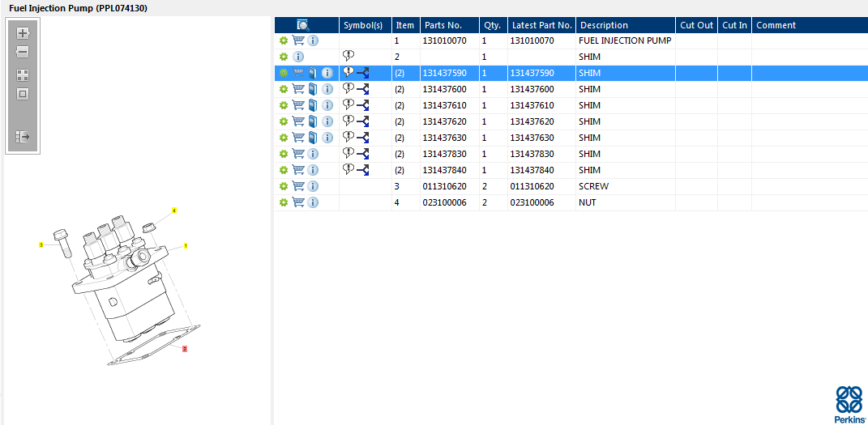
Task: Click note bubble symbol for part 131437830
Action: pyautogui.click(x=348, y=153)
